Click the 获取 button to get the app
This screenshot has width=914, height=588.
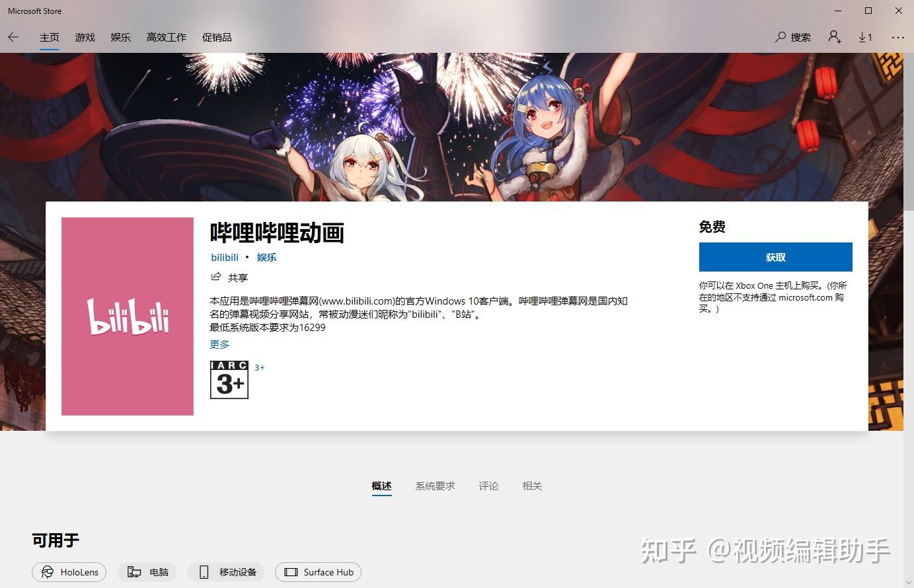click(775, 257)
